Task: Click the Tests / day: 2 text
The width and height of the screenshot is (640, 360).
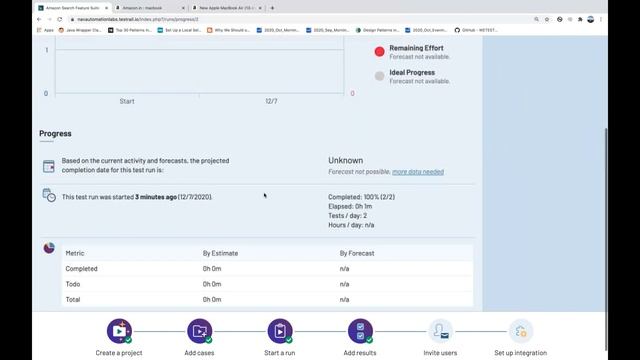Action: point(348,216)
